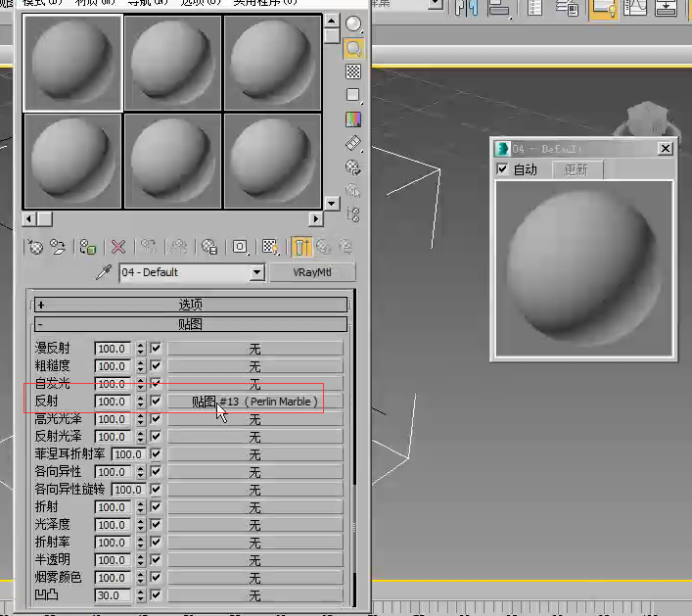The image size is (692, 616).
Task: Collapse the 贴图 rollout
Action: [x=191, y=324]
